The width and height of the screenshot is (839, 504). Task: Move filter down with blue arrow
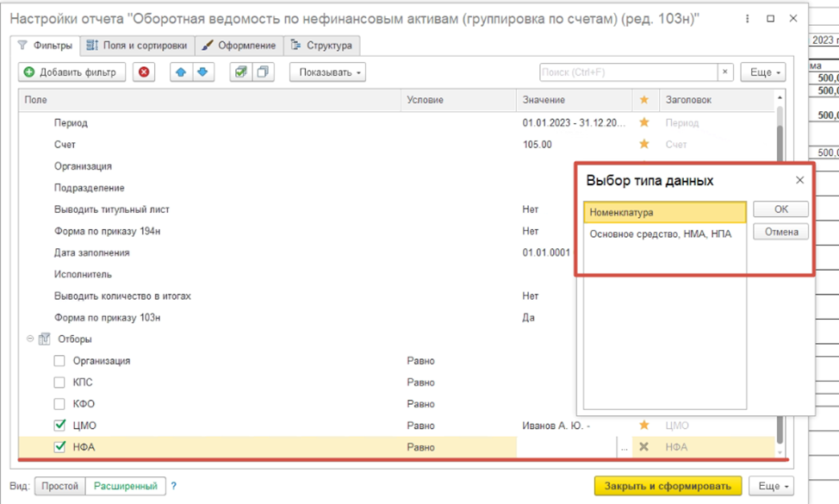pos(202,72)
